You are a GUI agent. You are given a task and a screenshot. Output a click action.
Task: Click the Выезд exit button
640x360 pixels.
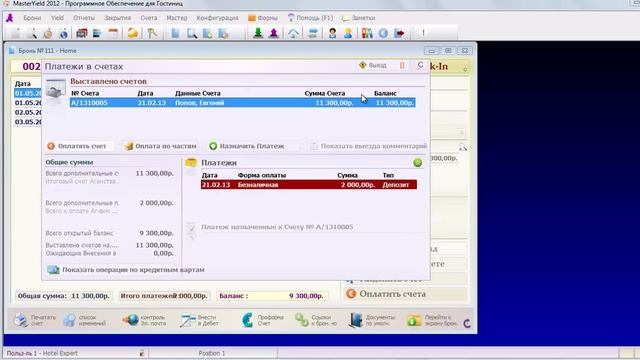(373, 65)
